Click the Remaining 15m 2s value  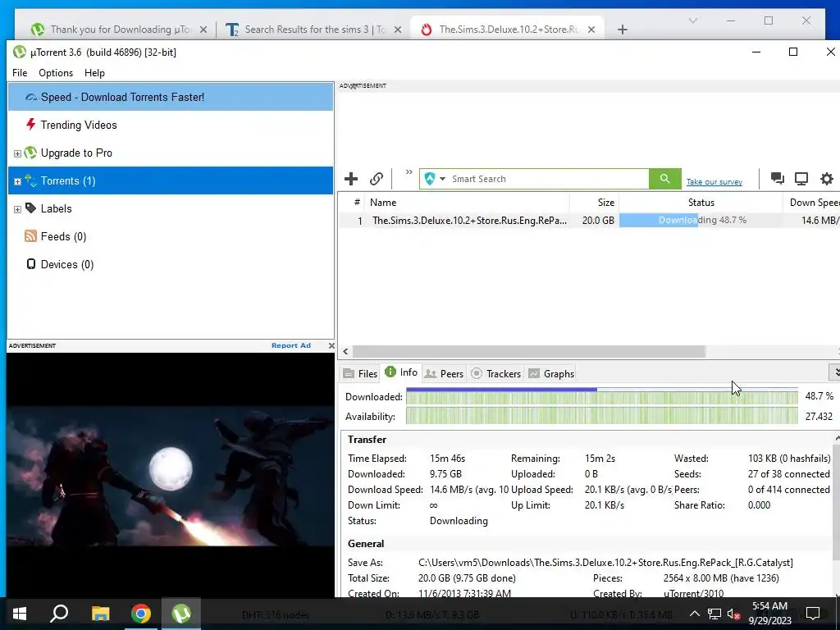[x=600, y=459]
